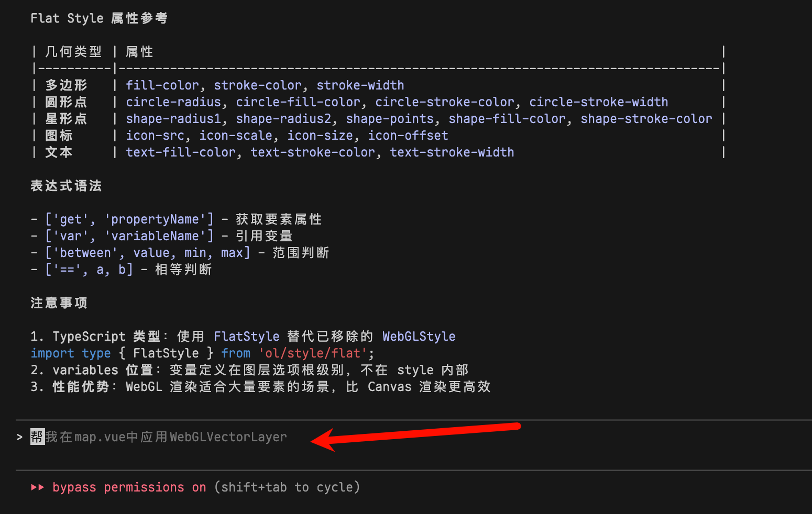Click the 'FlatStyle' word in note one
The height and width of the screenshot is (514, 812).
[247, 337]
